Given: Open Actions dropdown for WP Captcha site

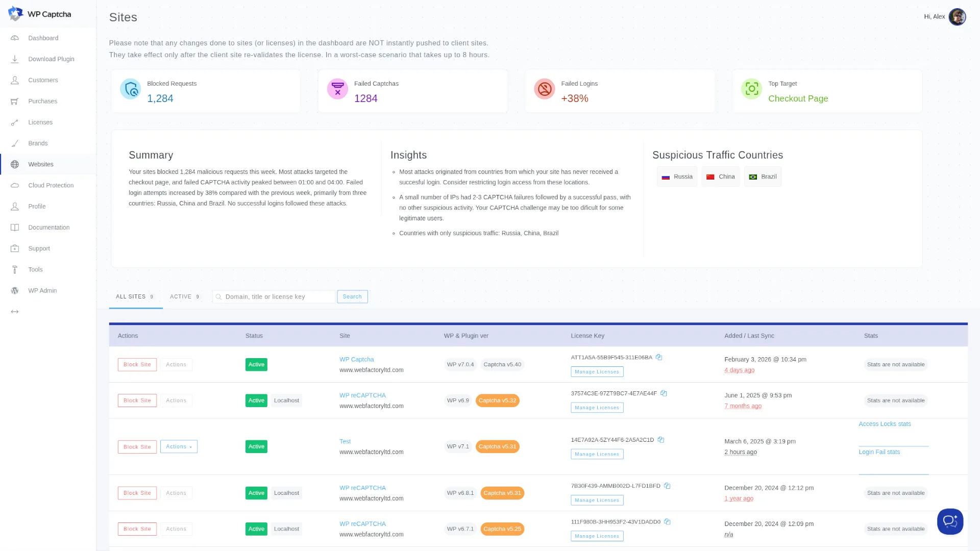Looking at the screenshot, I should pyautogui.click(x=176, y=365).
